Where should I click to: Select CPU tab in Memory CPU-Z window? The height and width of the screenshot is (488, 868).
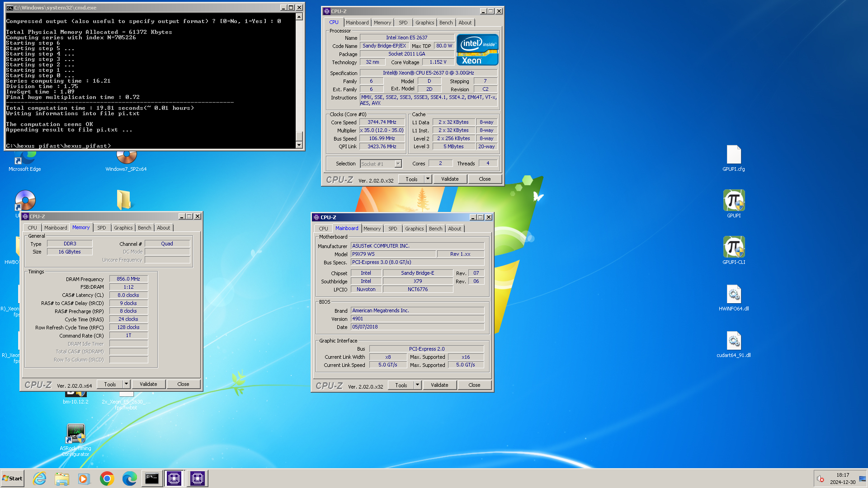coord(33,228)
